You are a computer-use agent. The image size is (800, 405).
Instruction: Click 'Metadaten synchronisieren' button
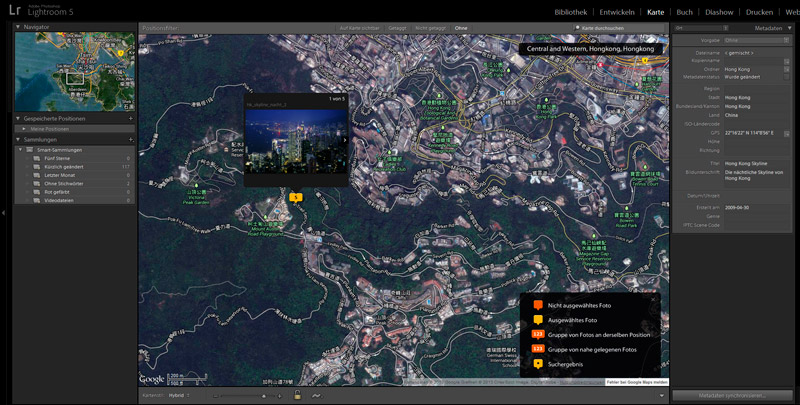[733, 396]
